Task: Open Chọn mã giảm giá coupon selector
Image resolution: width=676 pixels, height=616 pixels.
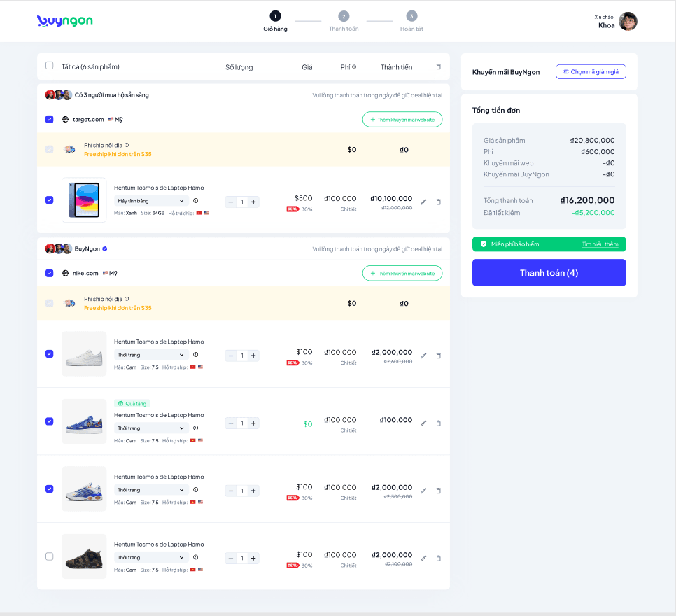Action: pos(591,71)
